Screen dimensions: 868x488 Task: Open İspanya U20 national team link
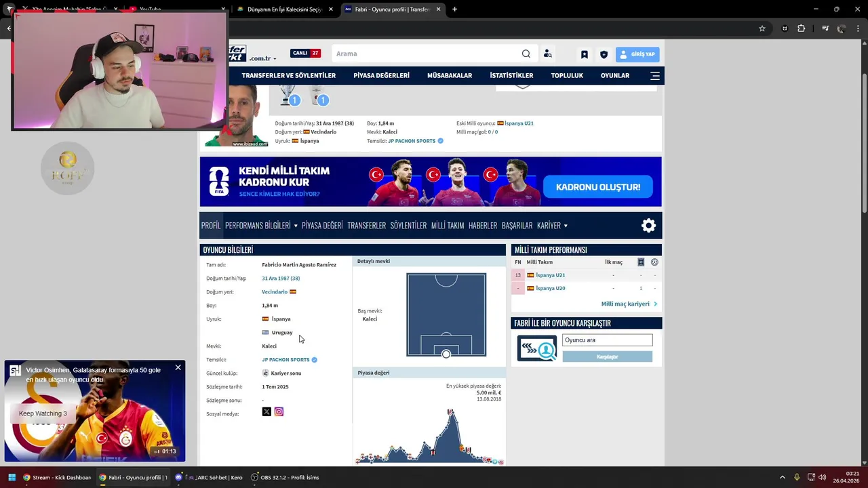pos(550,288)
